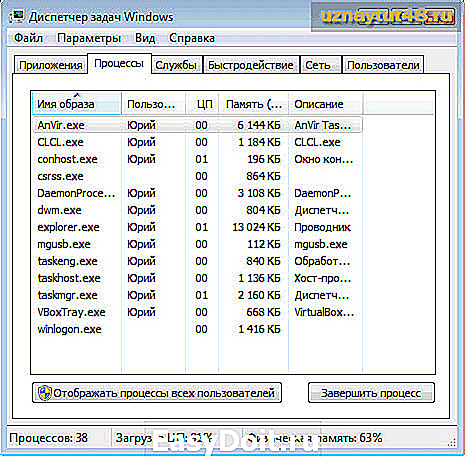Open the Файл menu
The image size is (467, 458).
tap(28, 38)
